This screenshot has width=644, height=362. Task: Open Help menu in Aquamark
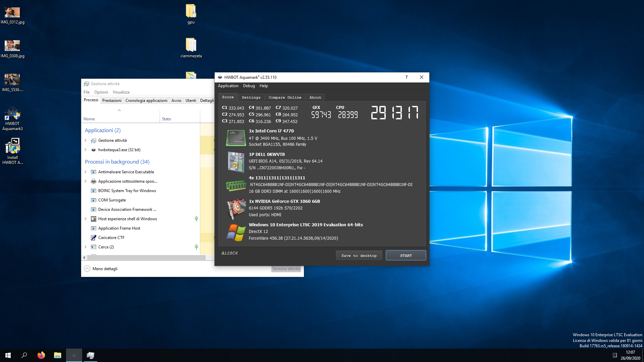264,86
